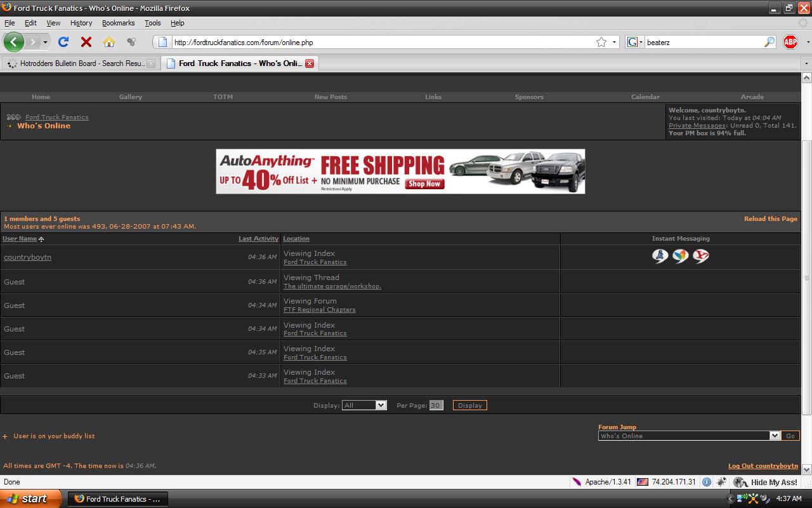Open the forum Calendar link

click(x=645, y=97)
